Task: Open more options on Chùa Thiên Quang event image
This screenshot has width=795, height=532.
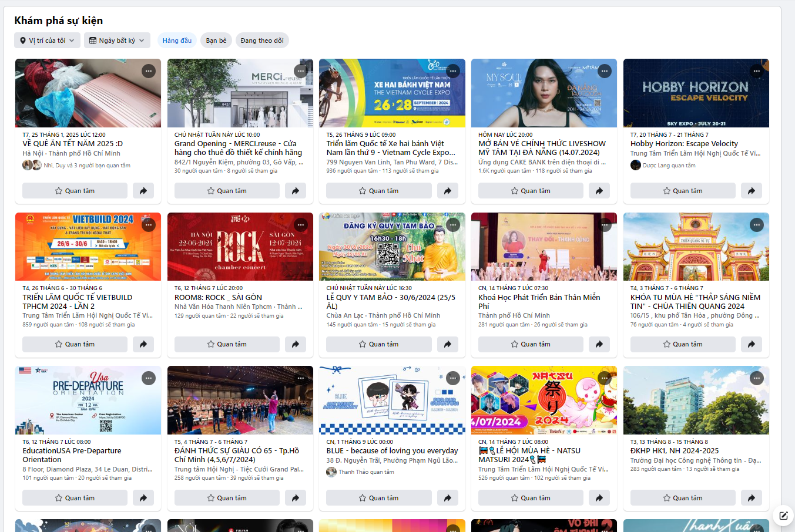Action: (x=757, y=225)
